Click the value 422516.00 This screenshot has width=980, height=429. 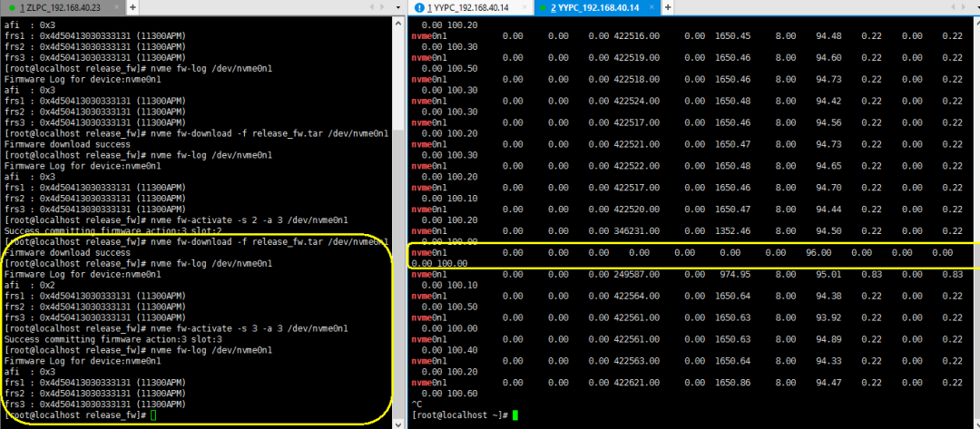point(636,36)
